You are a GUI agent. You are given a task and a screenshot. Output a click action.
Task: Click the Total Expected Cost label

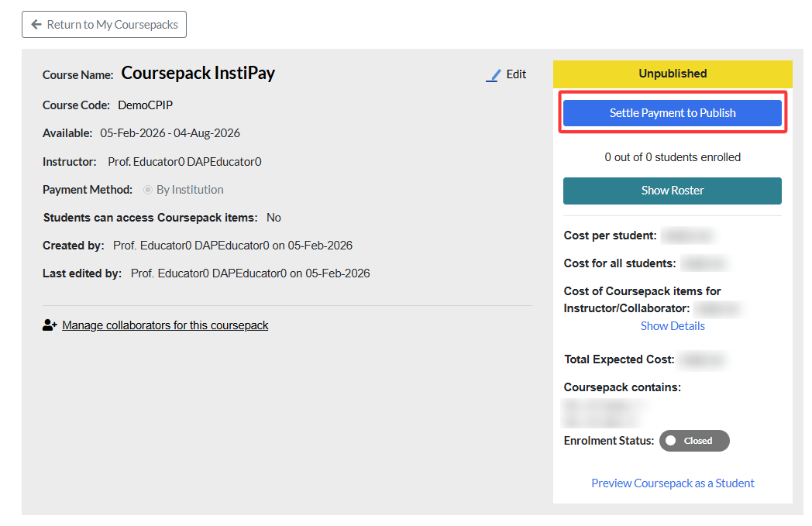(619, 359)
